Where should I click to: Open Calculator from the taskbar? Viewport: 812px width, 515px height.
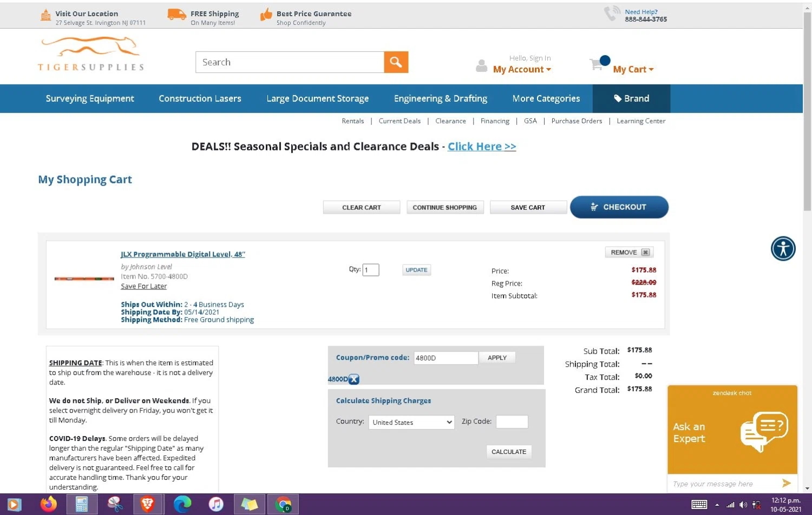[x=82, y=504]
